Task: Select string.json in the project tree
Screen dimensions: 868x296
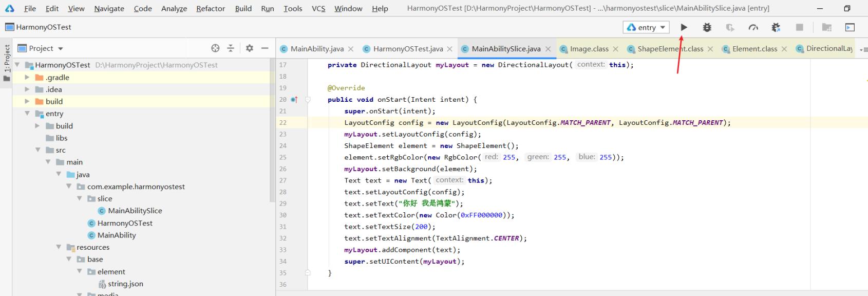Action: coord(125,284)
